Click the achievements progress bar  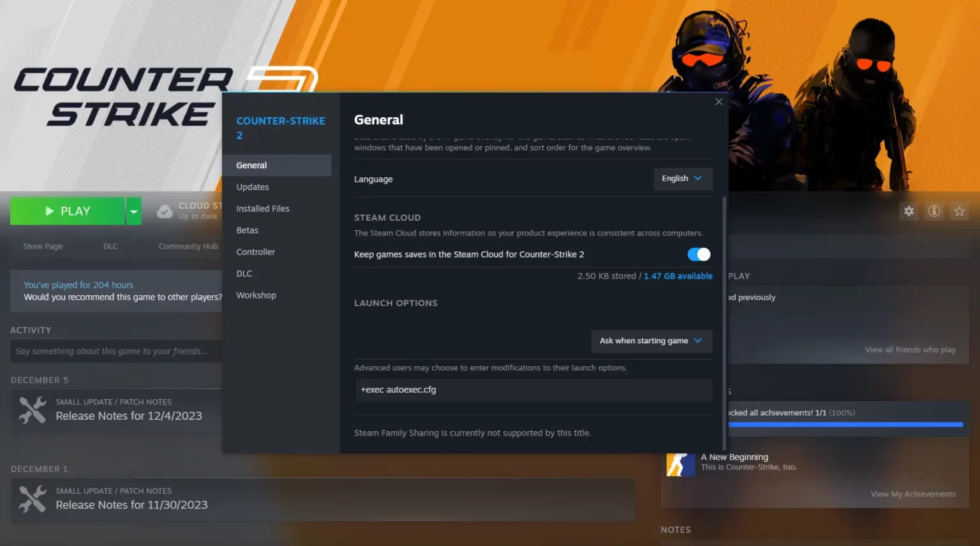[845, 424]
